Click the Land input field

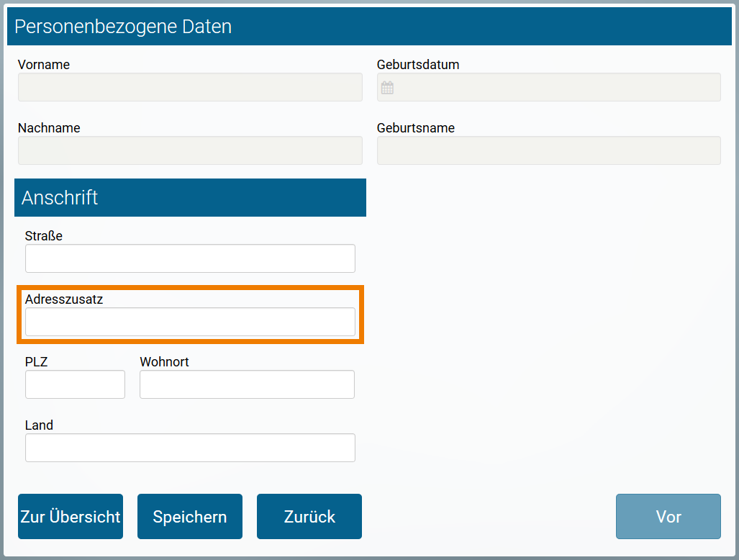[189, 448]
